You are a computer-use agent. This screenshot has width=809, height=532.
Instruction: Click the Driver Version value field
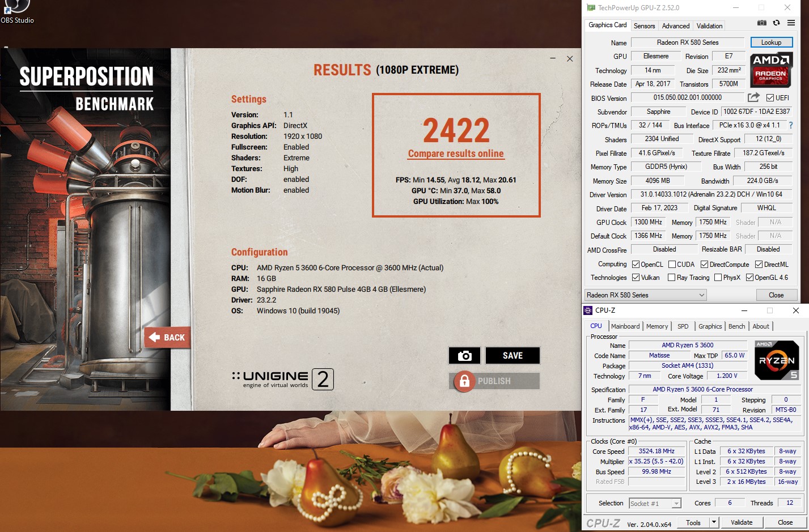click(x=711, y=194)
